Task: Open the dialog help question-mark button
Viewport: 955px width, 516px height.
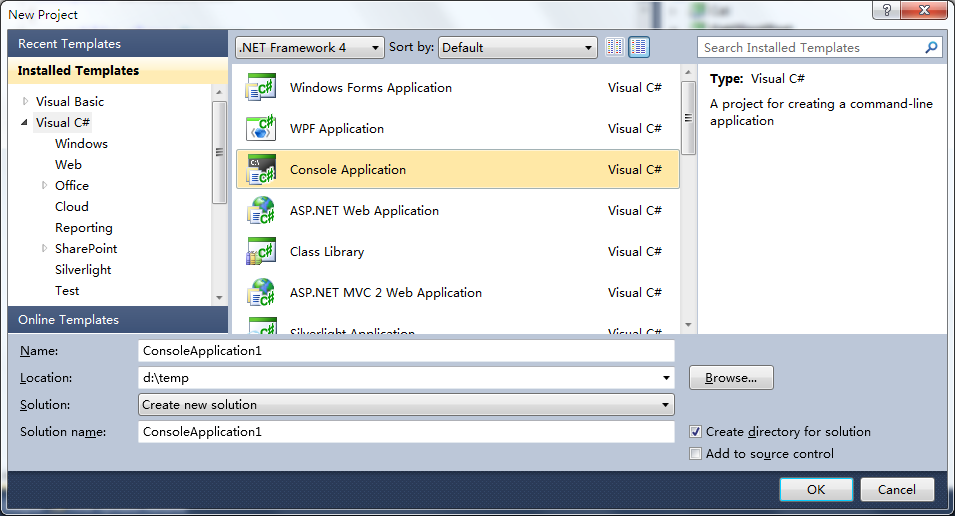Action: click(x=886, y=10)
